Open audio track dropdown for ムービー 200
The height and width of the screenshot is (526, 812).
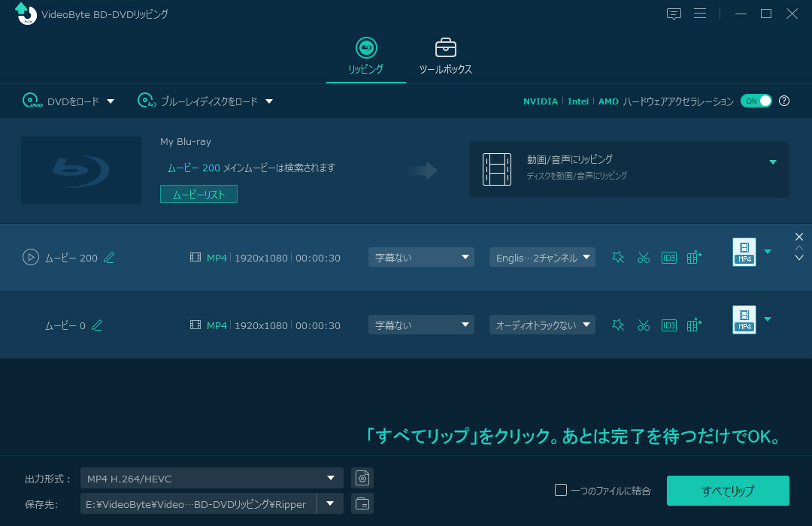(542, 257)
